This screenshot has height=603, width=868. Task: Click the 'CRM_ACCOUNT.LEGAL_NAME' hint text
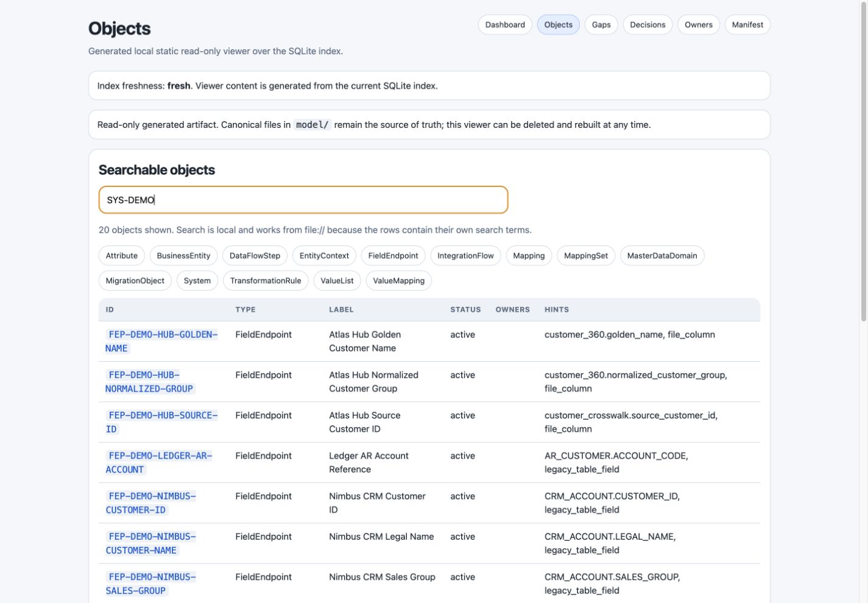tap(609, 537)
